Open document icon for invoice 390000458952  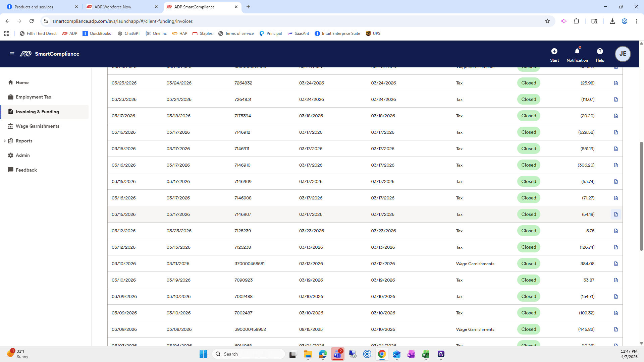coord(616,329)
